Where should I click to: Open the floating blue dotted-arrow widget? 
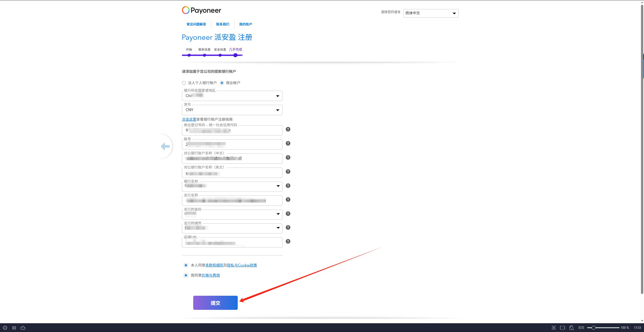165,146
